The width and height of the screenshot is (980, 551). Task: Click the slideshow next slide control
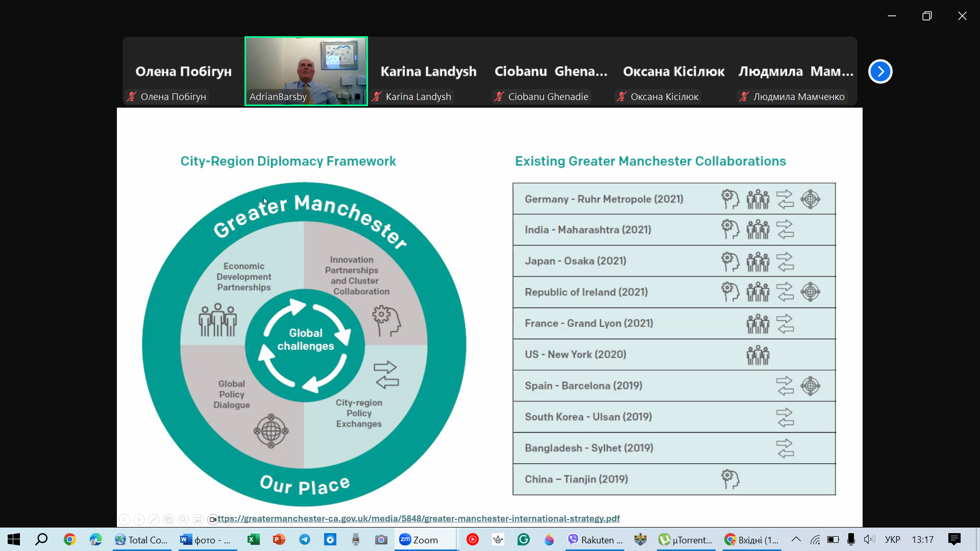(139, 519)
